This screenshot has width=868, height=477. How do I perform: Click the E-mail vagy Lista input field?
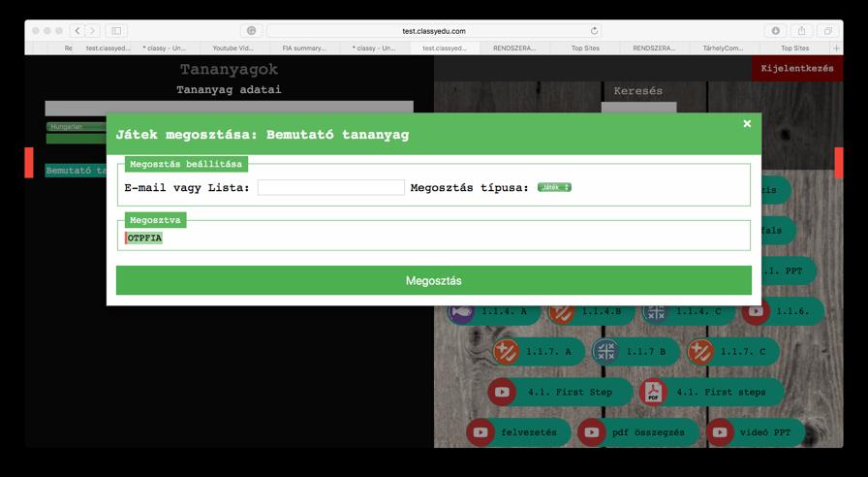[331, 187]
